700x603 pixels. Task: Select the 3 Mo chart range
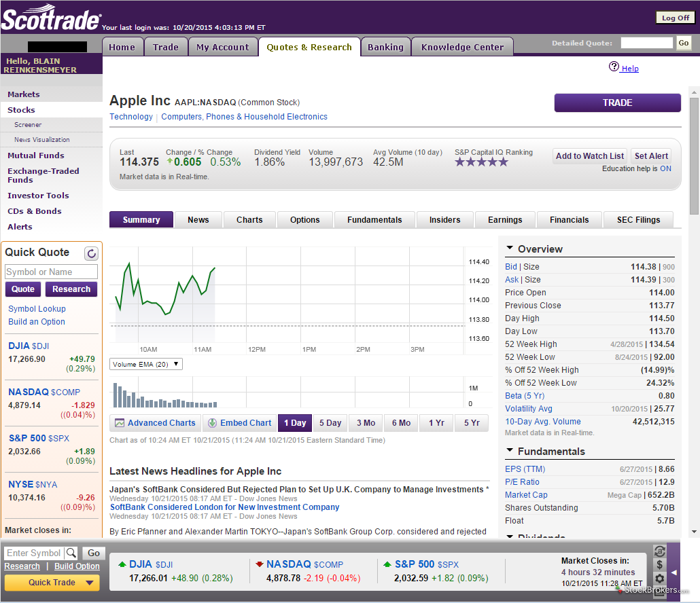pyautogui.click(x=366, y=423)
